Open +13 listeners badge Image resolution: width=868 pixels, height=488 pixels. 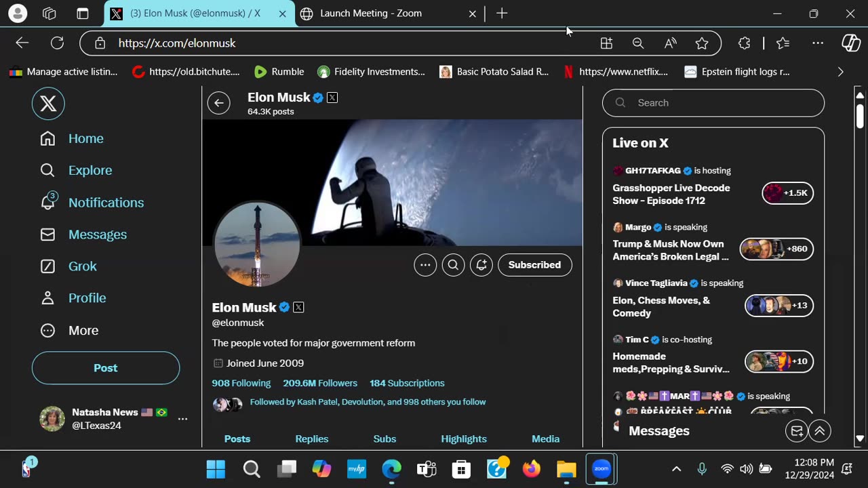point(779,306)
